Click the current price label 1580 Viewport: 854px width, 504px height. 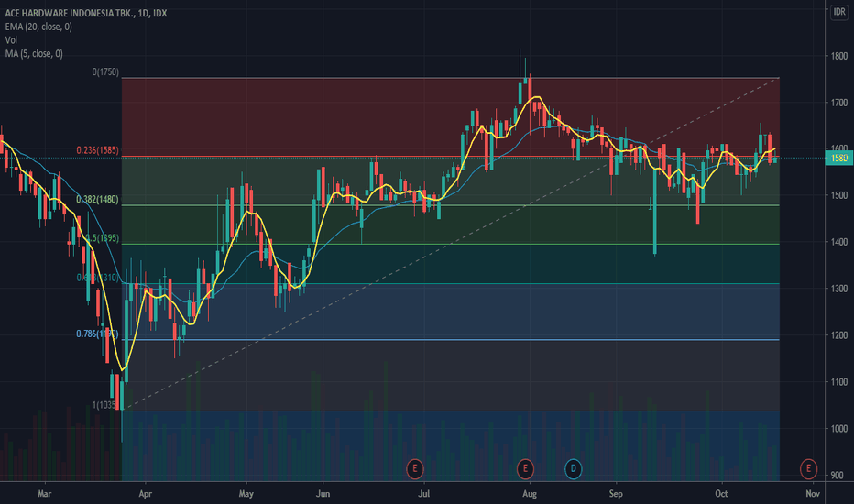[x=839, y=158]
